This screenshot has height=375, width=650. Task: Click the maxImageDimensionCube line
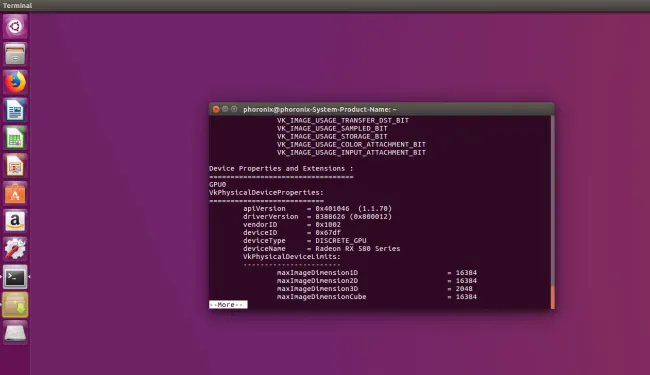pos(377,297)
